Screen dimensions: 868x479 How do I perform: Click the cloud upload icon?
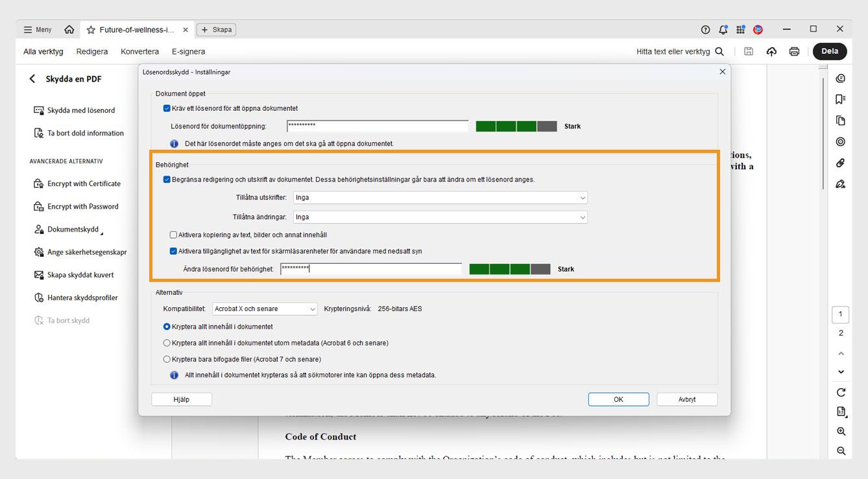(771, 51)
